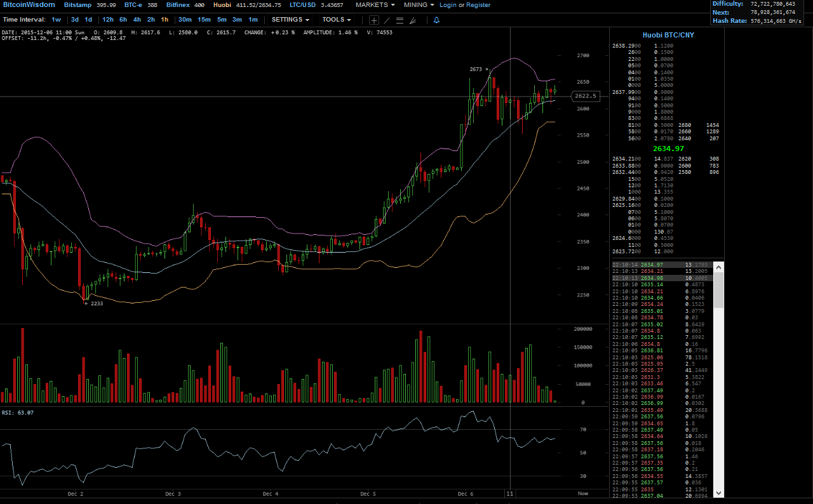Click the 2233 low price marker
Image resolution: width=813 pixels, height=504 pixels.
95,303
